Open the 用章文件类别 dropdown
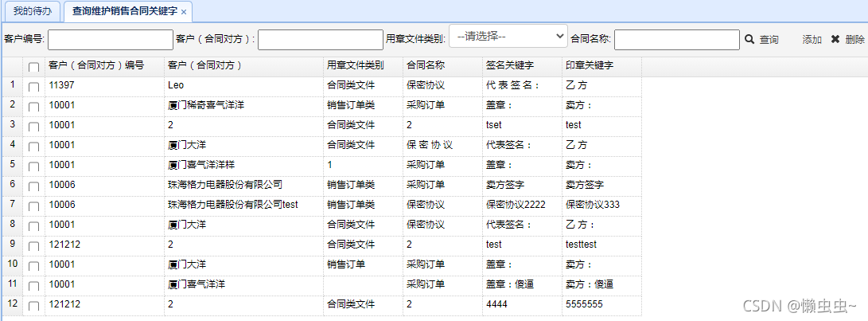This screenshot has width=868, height=321. click(508, 36)
